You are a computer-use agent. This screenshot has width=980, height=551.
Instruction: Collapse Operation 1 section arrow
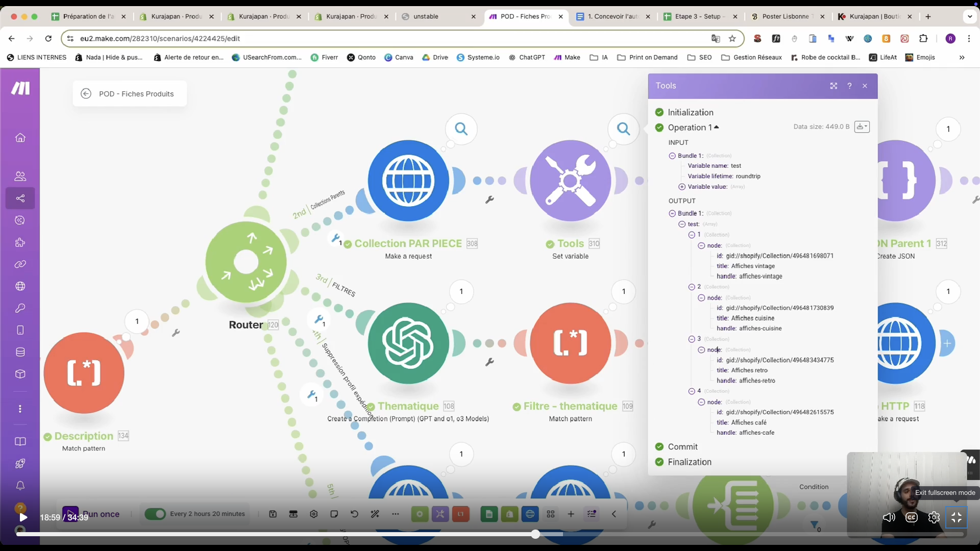tap(717, 127)
